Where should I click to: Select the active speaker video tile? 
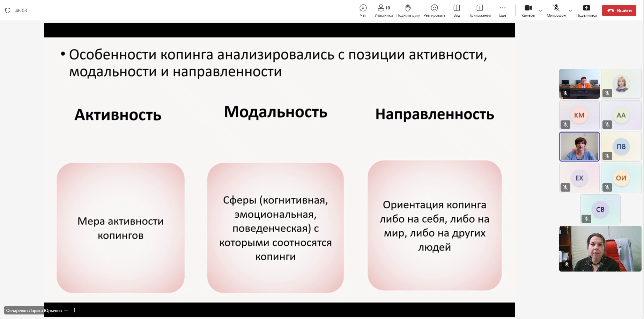[579, 147]
